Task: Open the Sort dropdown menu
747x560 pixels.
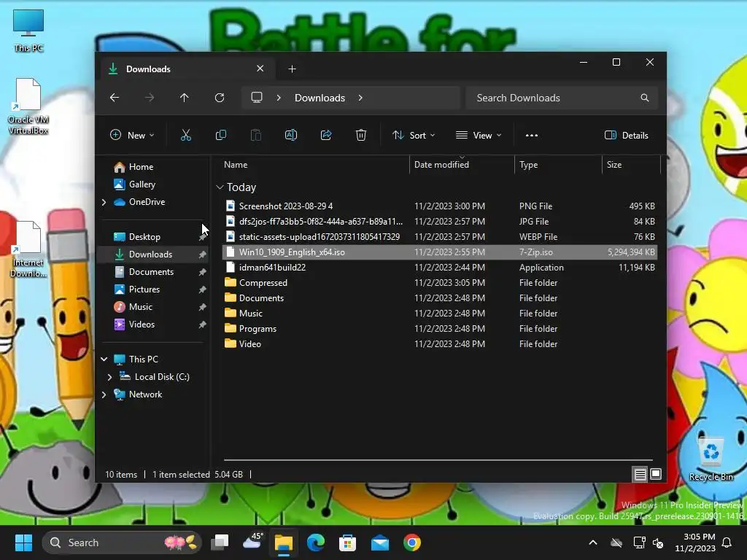Action: pyautogui.click(x=414, y=135)
